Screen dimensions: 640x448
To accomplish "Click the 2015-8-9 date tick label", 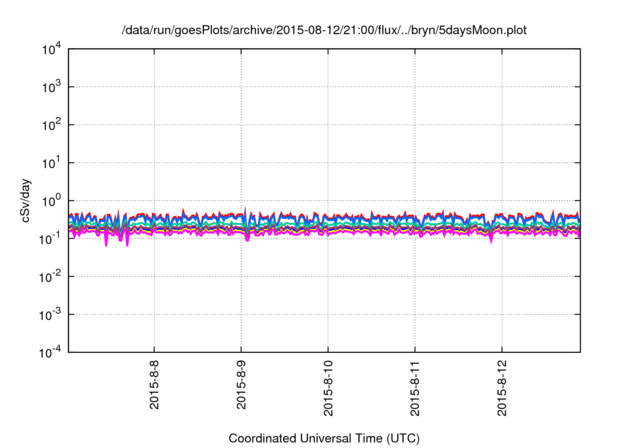I will 241,385.
